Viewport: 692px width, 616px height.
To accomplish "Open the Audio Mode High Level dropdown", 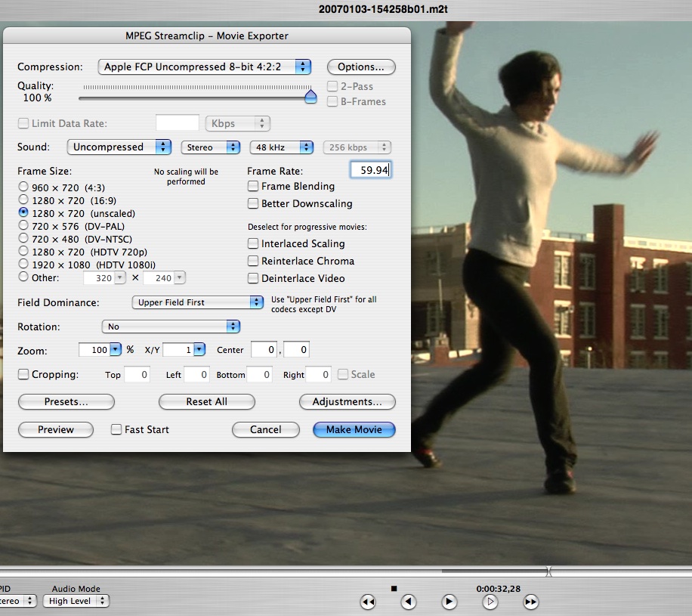I will (x=76, y=601).
